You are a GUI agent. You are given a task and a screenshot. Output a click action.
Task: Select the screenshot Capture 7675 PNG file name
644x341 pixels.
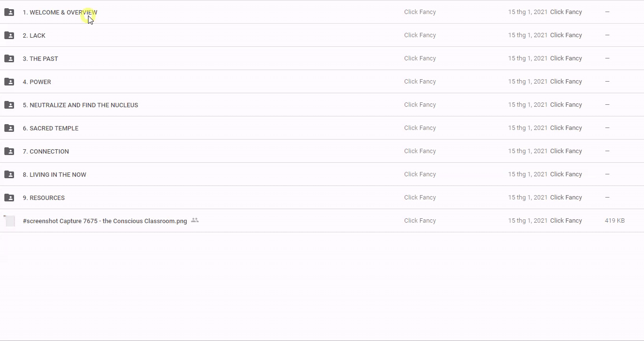[x=104, y=221]
